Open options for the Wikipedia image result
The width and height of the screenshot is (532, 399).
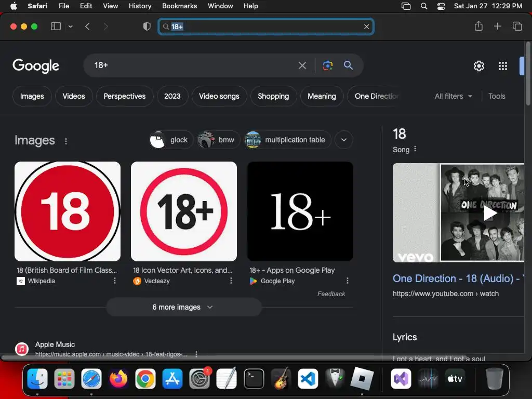[115, 281]
